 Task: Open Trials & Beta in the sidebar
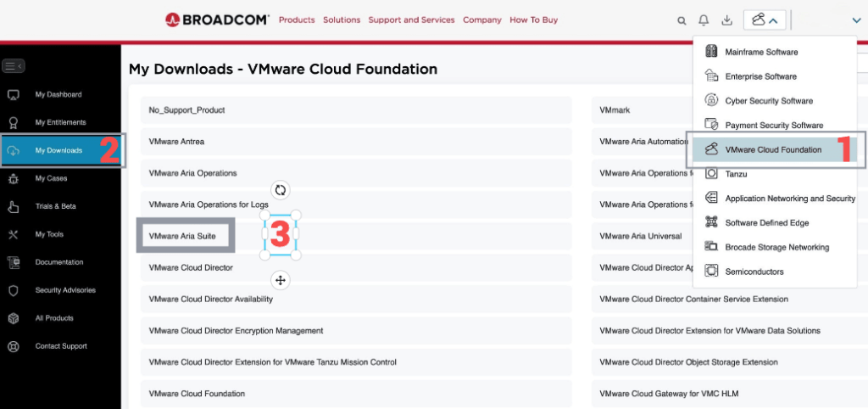56,206
